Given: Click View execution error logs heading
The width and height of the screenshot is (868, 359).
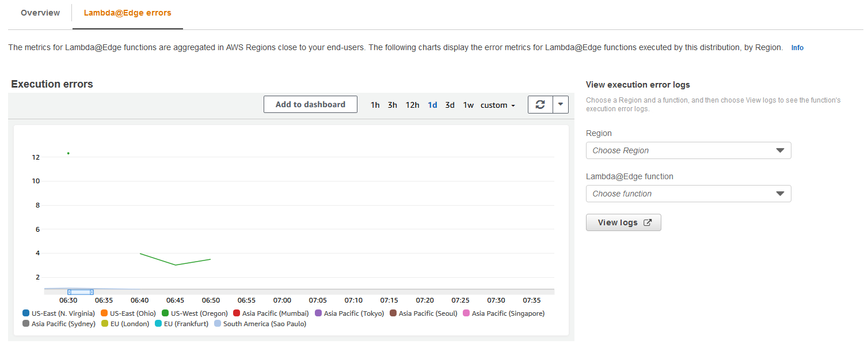Looking at the screenshot, I should [638, 85].
